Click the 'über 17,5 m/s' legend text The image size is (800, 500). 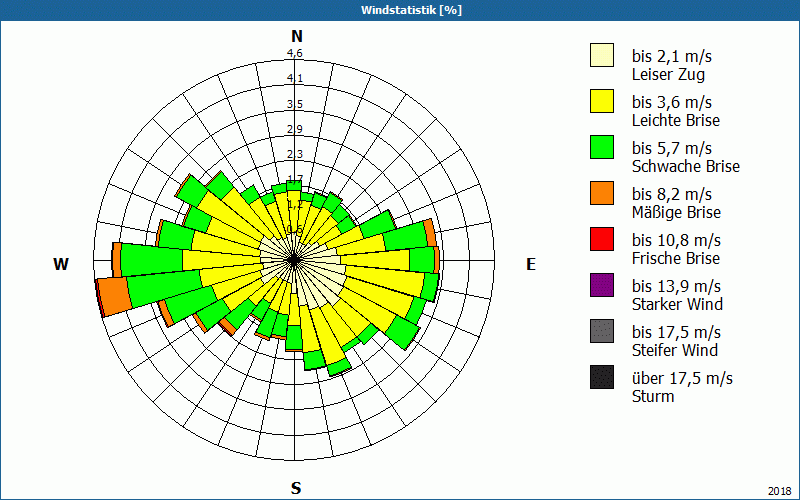point(682,378)
